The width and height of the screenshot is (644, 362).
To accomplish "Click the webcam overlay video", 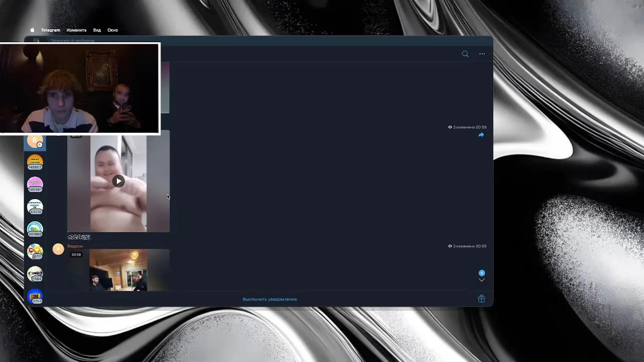I will click(80, 89).
